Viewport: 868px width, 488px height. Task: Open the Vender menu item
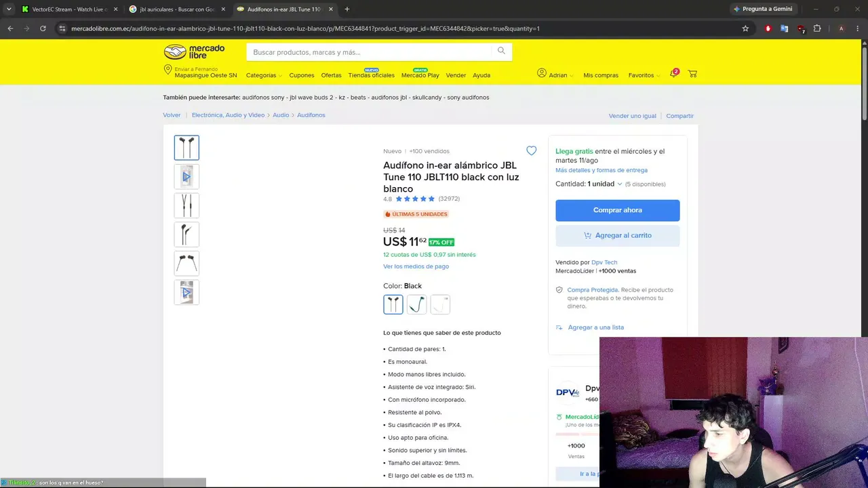point(456,75)
